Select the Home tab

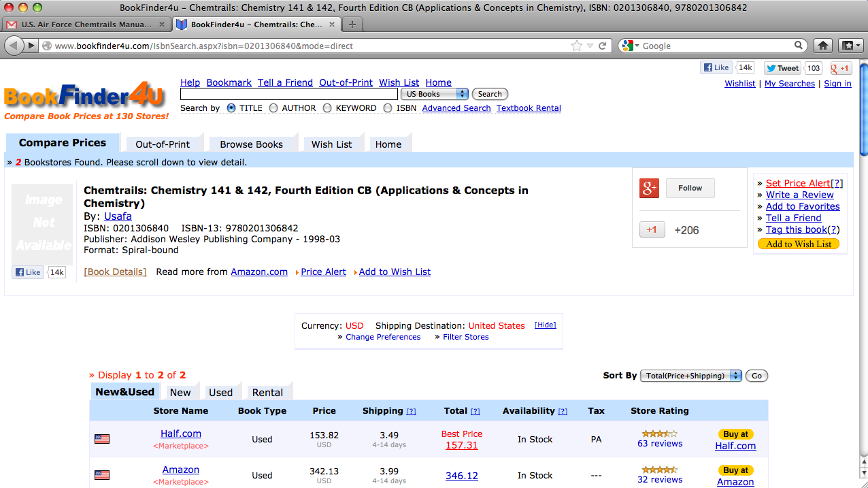click(x=388, y=144)
